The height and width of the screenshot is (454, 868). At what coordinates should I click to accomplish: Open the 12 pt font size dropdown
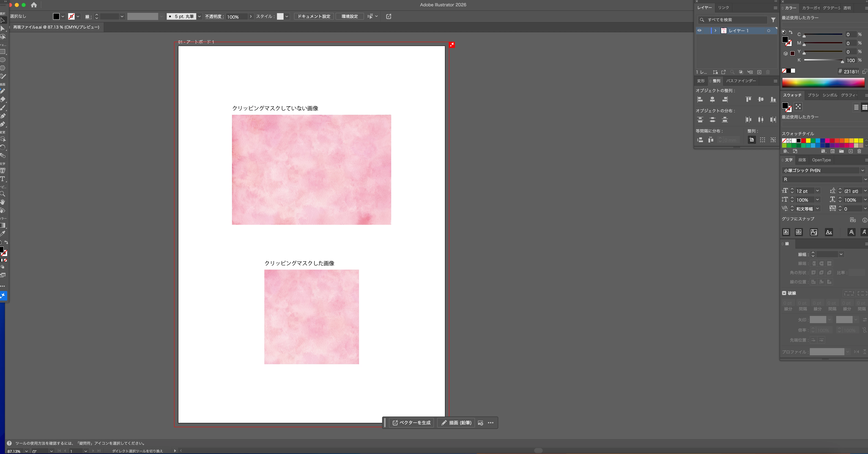[817, 191]
